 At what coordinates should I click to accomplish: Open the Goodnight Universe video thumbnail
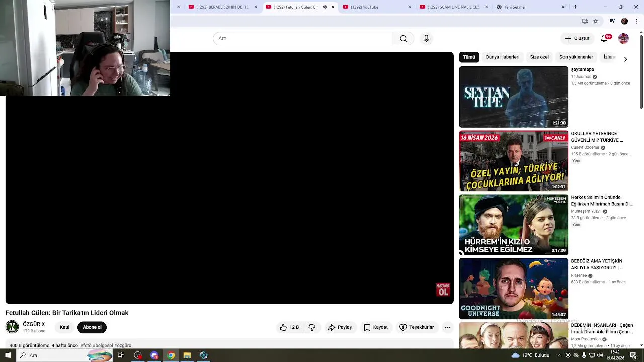click(513, 289)
